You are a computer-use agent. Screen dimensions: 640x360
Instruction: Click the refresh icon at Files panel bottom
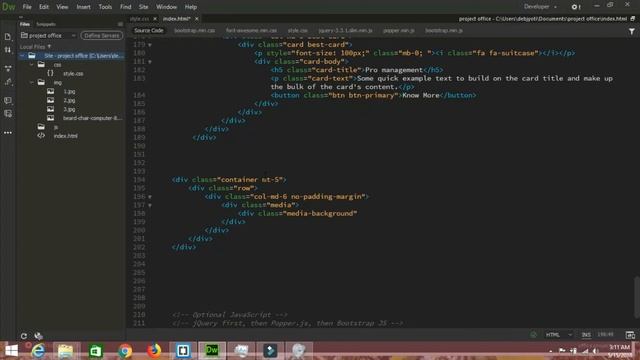point(24,336)
